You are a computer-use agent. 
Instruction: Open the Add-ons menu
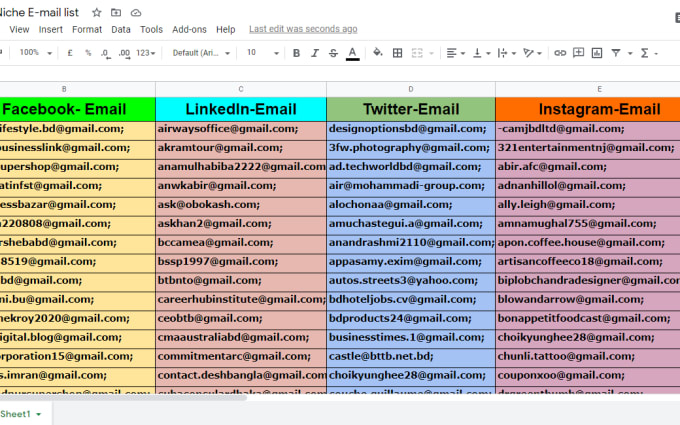tap(189, 29)
